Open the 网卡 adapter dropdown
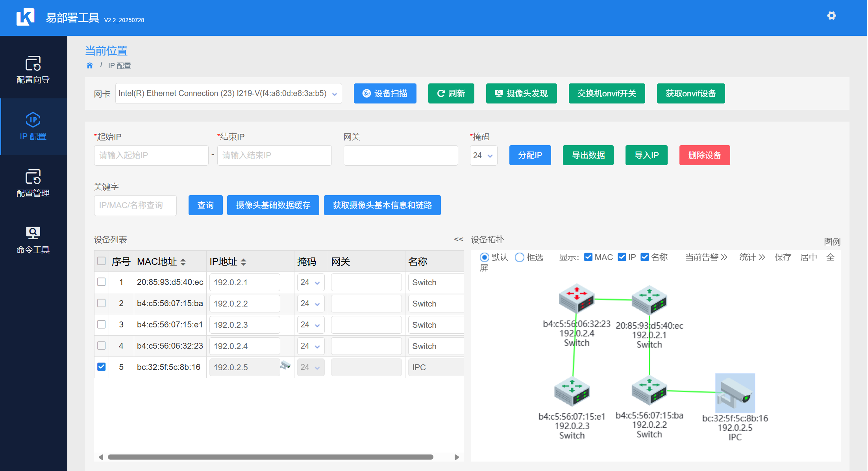Screen dimensions: 868x471 click(228, 94)
